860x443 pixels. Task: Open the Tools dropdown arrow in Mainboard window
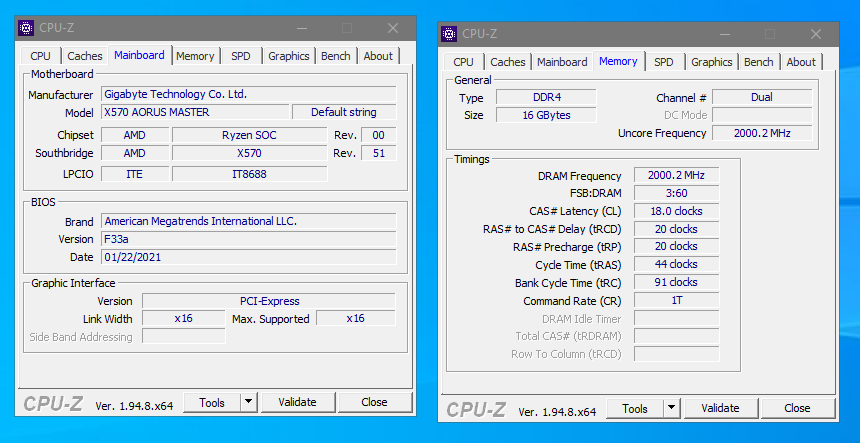248,402
